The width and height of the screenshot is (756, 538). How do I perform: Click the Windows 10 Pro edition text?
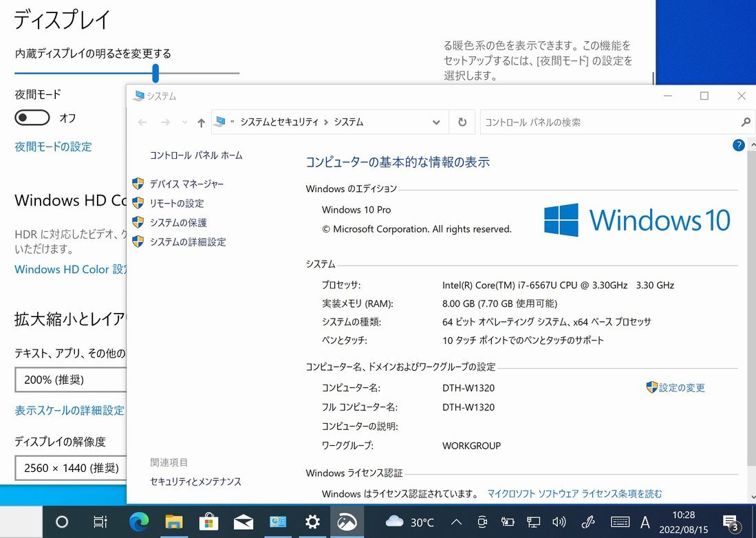click(x=356, y=210)
